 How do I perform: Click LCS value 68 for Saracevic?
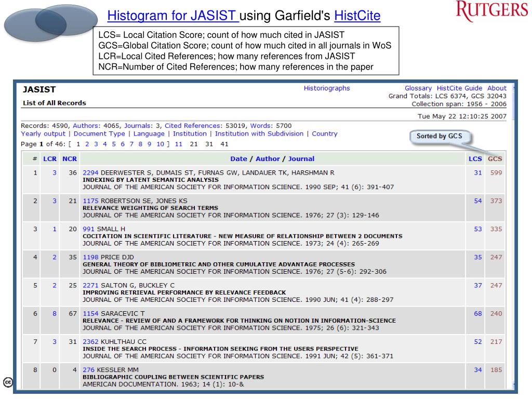tap(478, 313)
